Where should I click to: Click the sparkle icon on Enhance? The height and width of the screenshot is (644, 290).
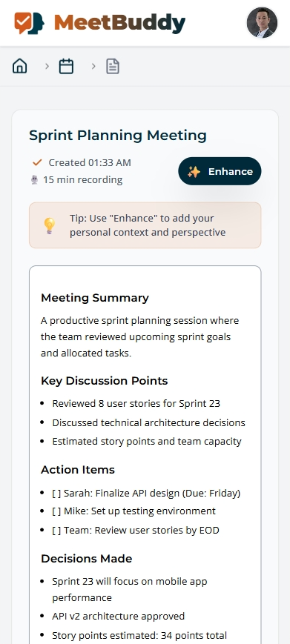[x=194, y=172]
